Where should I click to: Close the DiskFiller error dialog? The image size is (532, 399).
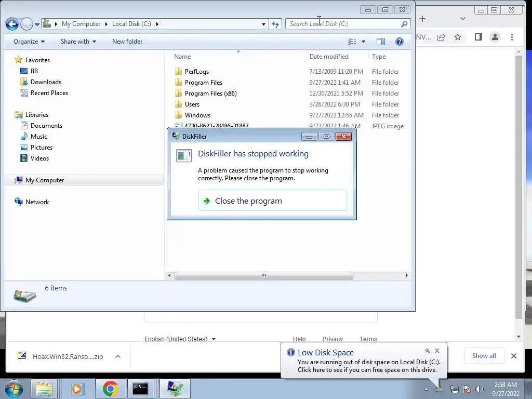click(x=343, y=137)
